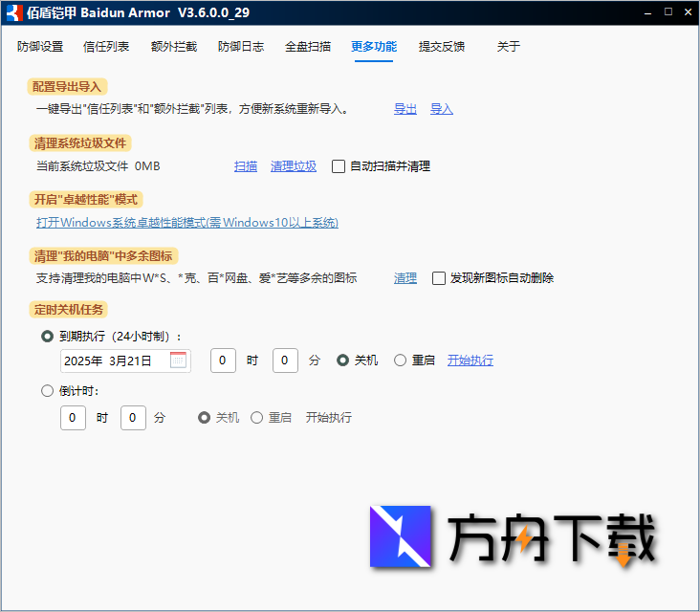Click 清理 for My Computer icons
Image resolution: width=700 pixels, height=612 pixels.
pyautogui.click(x=405, y=278)
